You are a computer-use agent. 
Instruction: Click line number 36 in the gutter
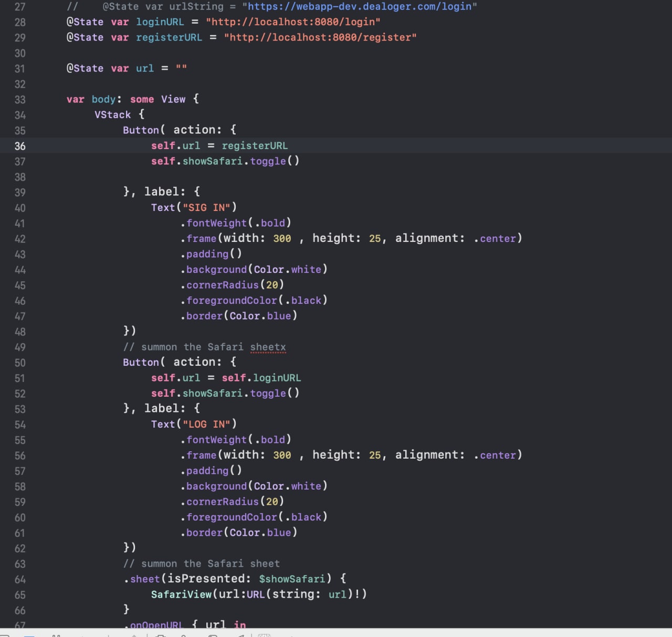click(20, 146)
